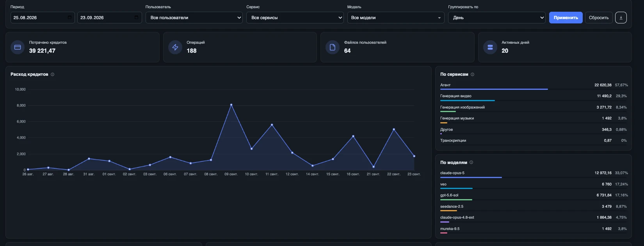The width and height of the screenshot is (644, 246).
Task: Click the server icon for "Активных дней"
Action: (490, 47)
